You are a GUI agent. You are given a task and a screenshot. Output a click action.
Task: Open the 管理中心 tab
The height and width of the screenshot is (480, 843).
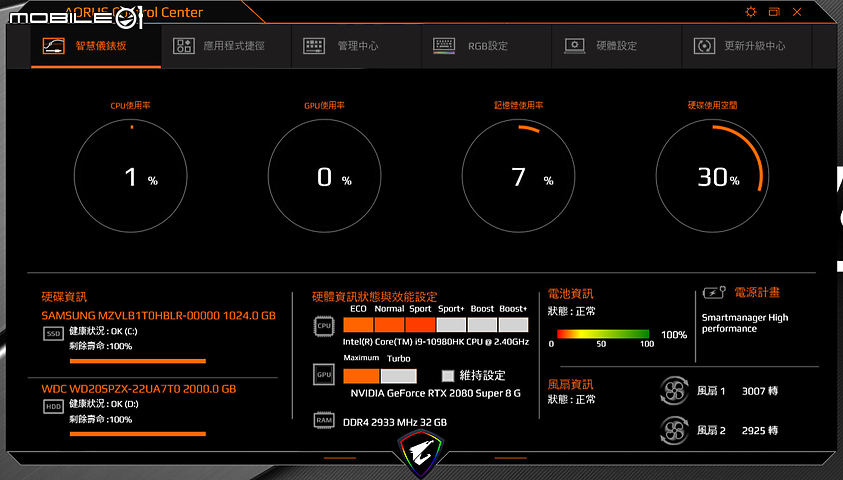point(356,46)
